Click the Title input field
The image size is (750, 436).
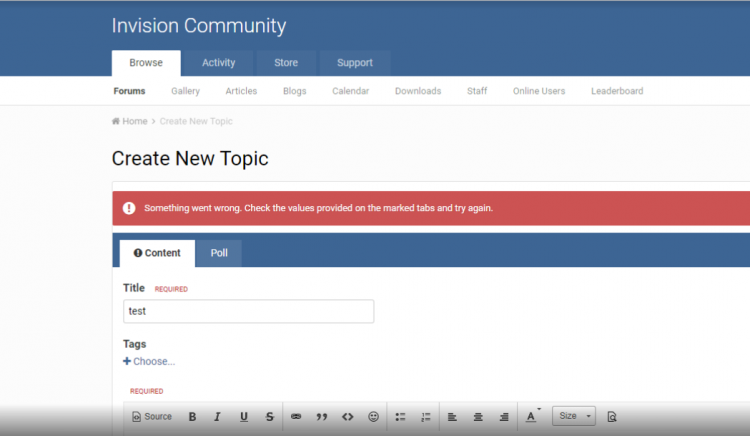tap(248, 311)
